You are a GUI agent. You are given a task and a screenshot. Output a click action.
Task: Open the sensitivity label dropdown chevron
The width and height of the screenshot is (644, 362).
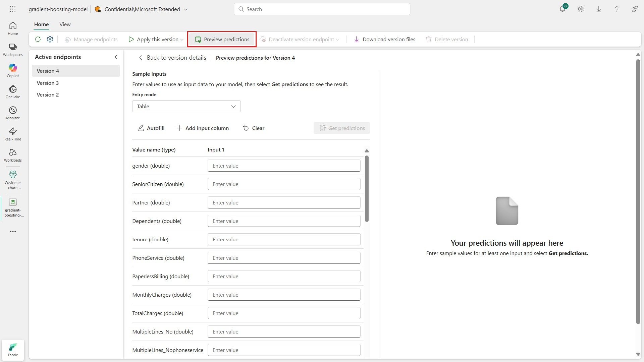(x=186, y=9)
